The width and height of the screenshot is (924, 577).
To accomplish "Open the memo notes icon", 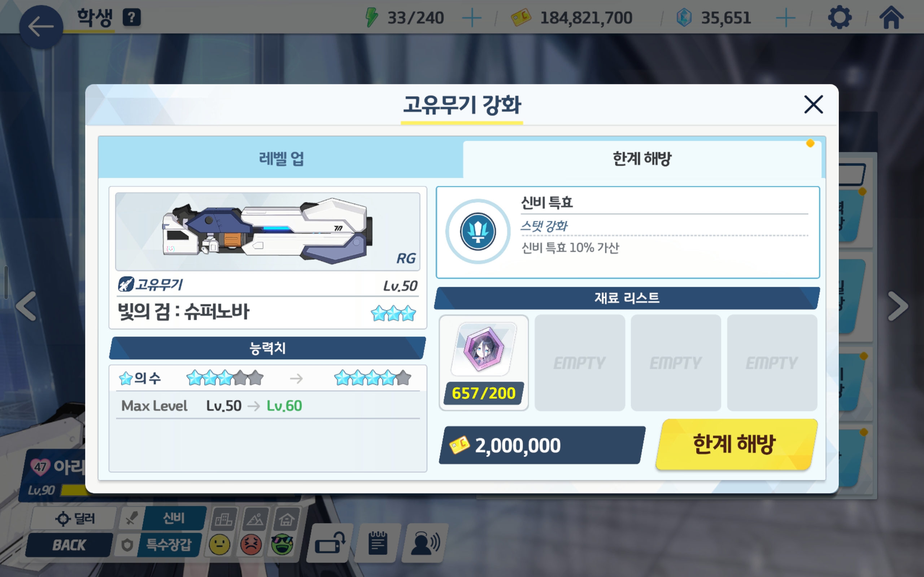I will point(378,543).
